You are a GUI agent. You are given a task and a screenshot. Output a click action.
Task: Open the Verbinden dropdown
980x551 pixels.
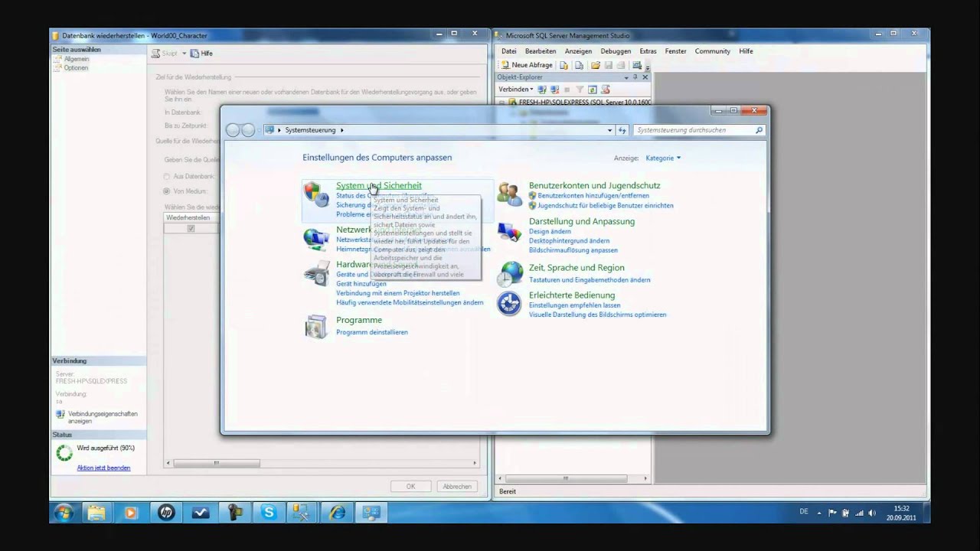(x=516, y=90)
